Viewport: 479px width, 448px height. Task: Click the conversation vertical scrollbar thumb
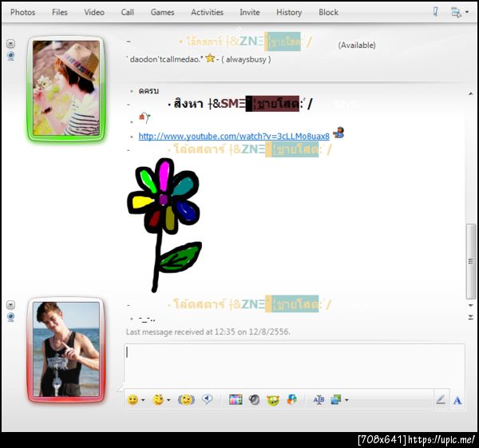tap(471, 261)
